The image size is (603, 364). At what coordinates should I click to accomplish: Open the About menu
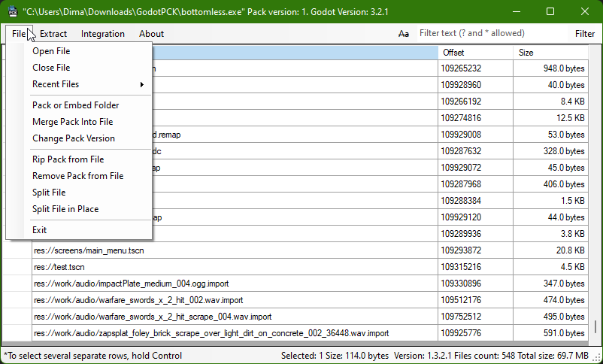click(152, 34)
